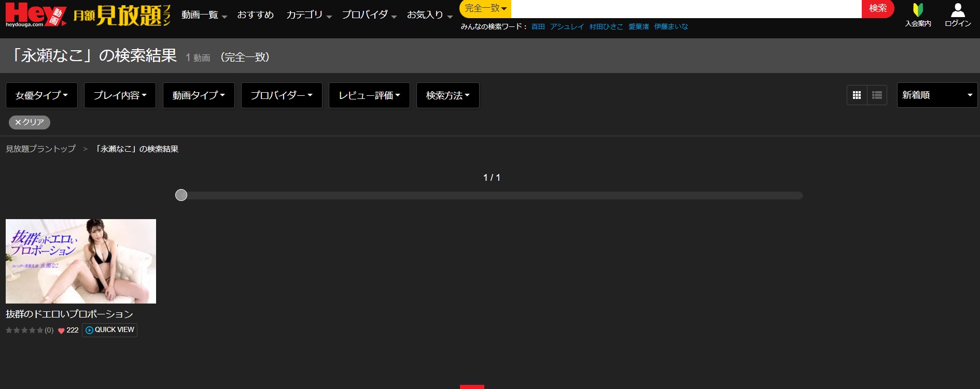
Task: Click the QUICK VIEW button
Action: click(x=109, y=330)
